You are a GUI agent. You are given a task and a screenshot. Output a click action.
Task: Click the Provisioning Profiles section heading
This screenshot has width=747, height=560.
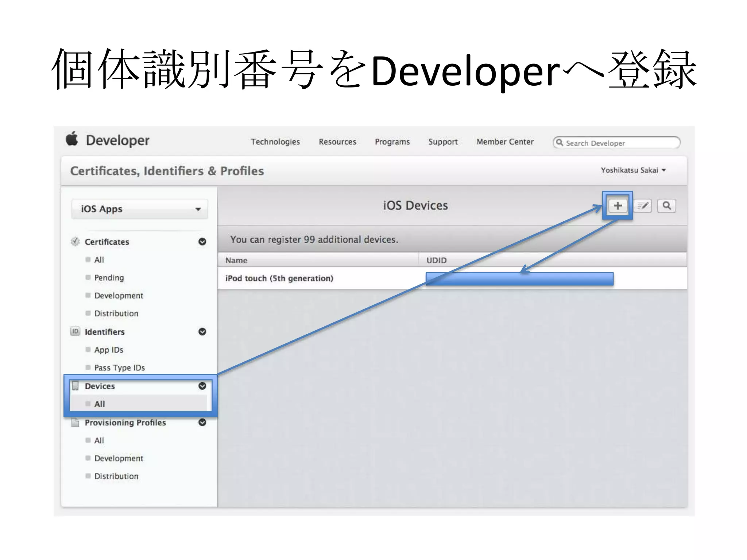[125, 423]
